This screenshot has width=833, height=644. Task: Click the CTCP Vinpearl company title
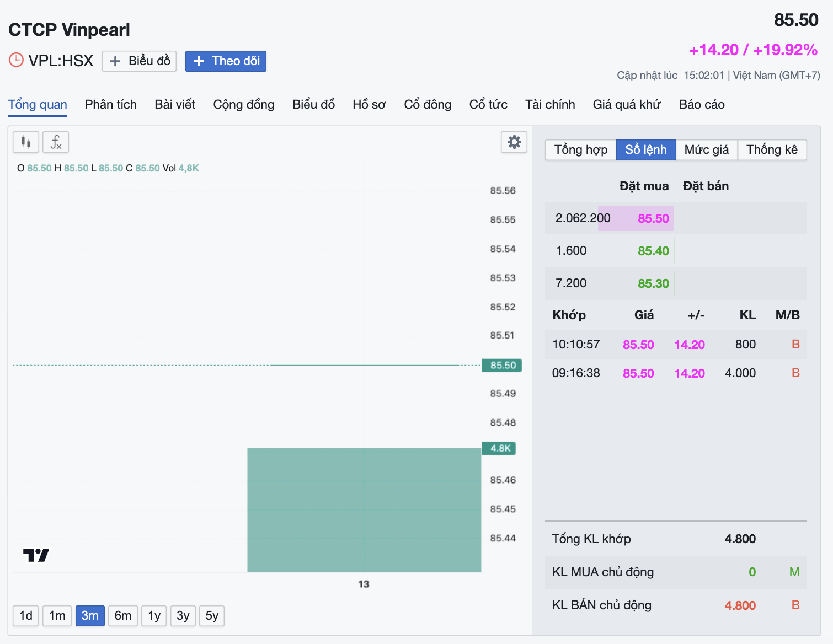[x=69, y=30]
